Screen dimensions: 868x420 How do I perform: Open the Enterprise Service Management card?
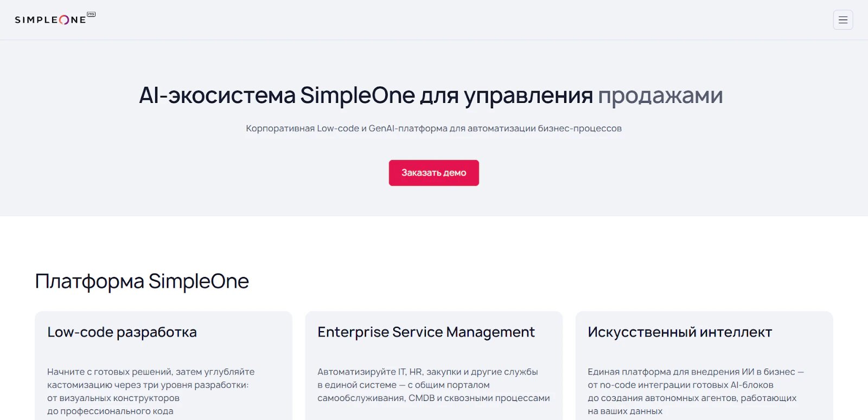(434, 365)
